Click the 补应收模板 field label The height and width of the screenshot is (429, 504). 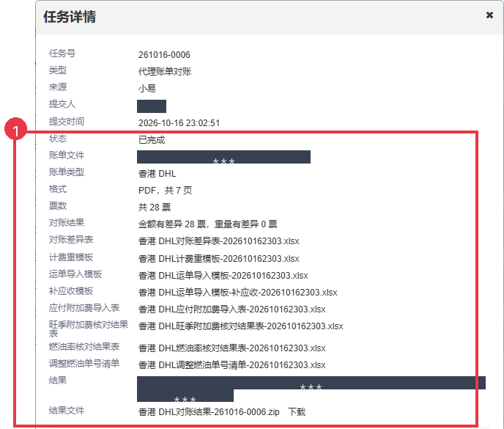point(71,291)
